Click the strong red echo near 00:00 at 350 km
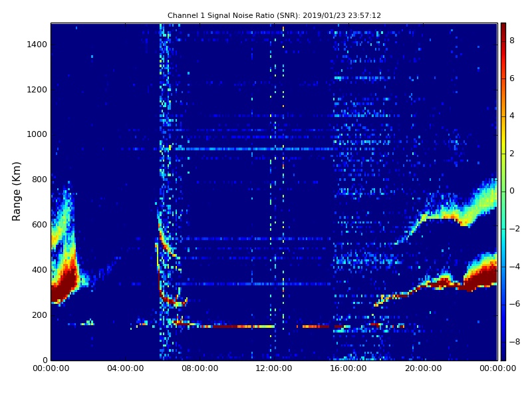Viewport: 532px width, 399px height. click(63, 283)
